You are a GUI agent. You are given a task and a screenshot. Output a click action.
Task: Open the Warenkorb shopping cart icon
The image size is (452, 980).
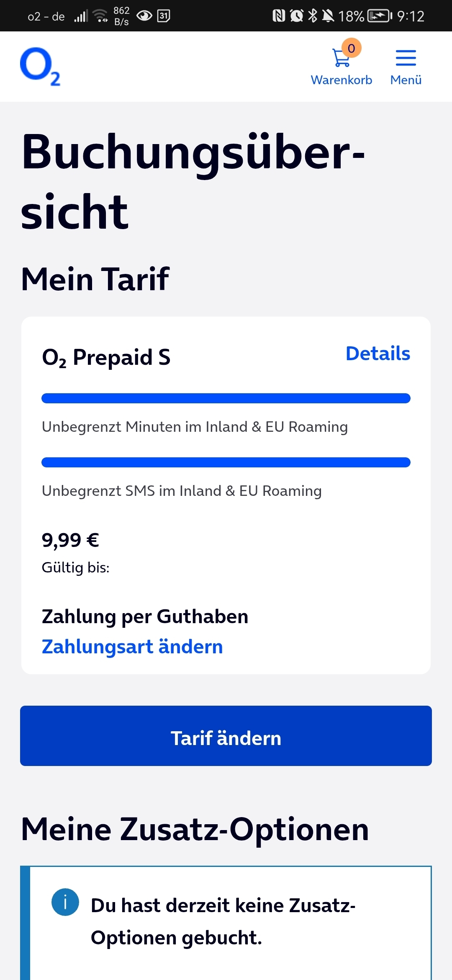(x=341, y=58)
